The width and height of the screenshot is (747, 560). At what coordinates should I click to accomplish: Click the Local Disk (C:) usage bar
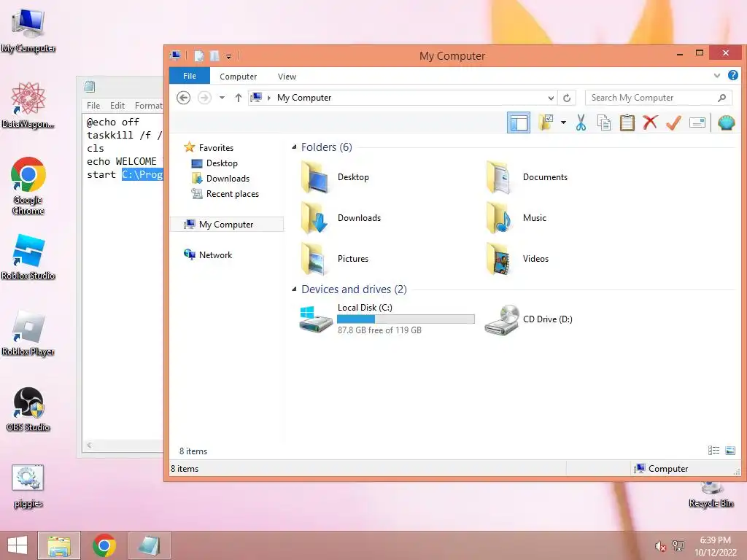406,319
